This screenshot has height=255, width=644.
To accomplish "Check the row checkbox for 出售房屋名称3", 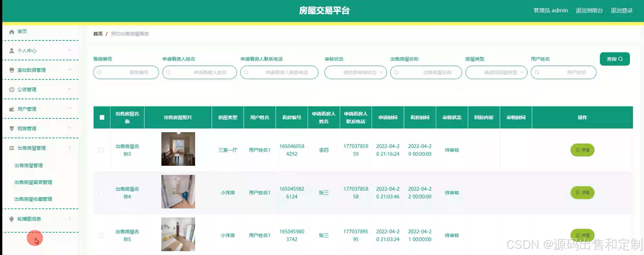I will click(x=101, y=150).
